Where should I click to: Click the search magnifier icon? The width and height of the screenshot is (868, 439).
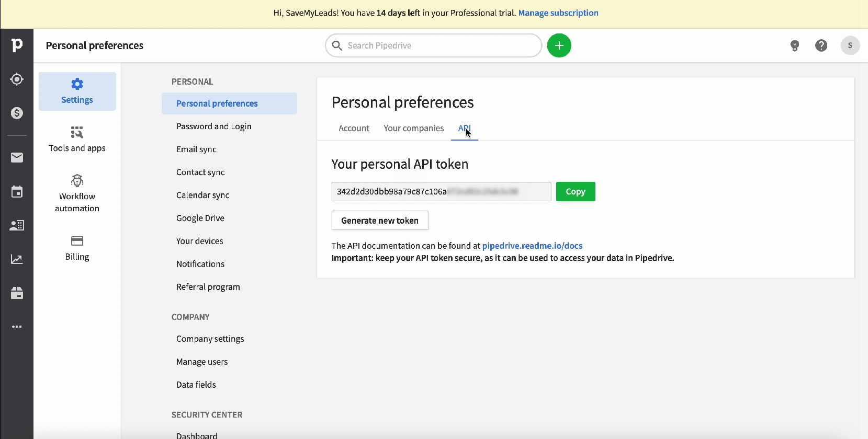click(337, 45)
